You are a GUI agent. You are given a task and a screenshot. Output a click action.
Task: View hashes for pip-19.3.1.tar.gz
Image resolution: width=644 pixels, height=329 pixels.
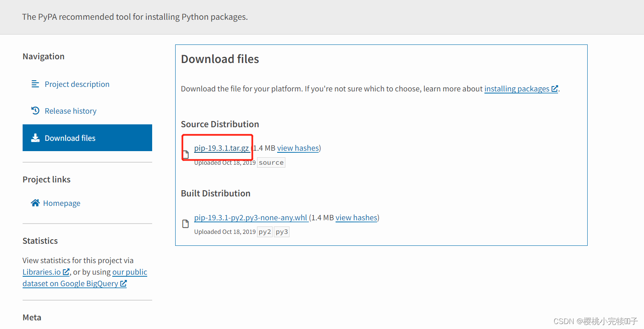tap(298, 148)
